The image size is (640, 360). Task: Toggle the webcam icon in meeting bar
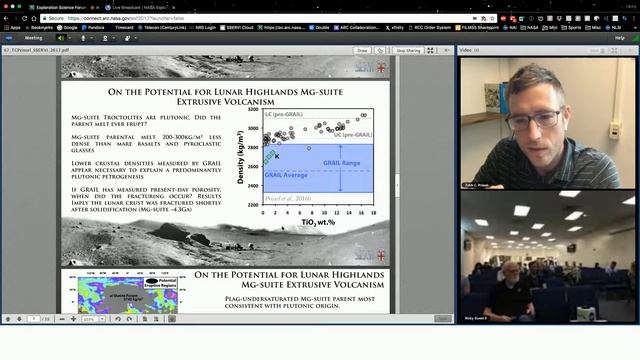tap(105, 38)
